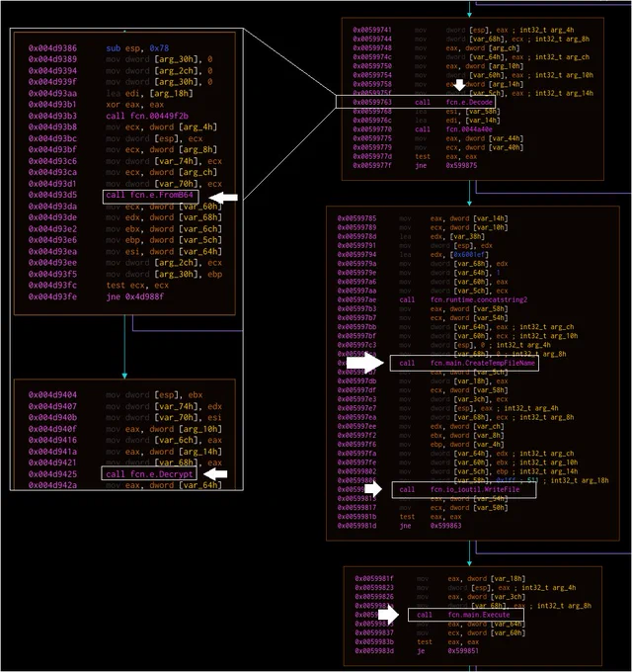Select address 0x004d942a
The width and height of the screenshot is (632, 672).
(x=52, y=485)
